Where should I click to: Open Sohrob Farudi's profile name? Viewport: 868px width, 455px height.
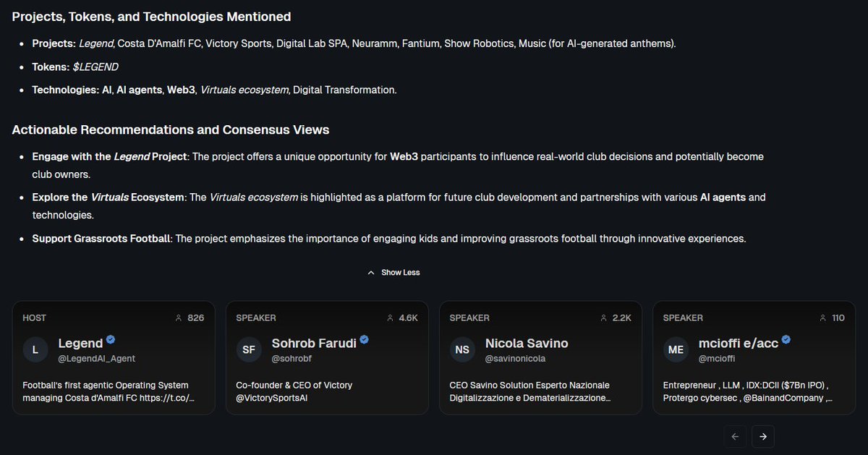(314, 344)
